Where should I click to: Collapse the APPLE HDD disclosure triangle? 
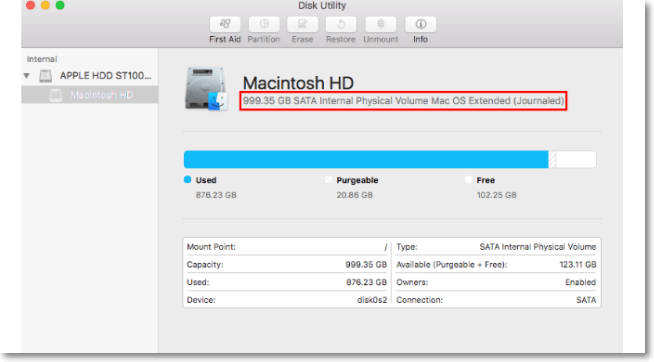[27, 76]
